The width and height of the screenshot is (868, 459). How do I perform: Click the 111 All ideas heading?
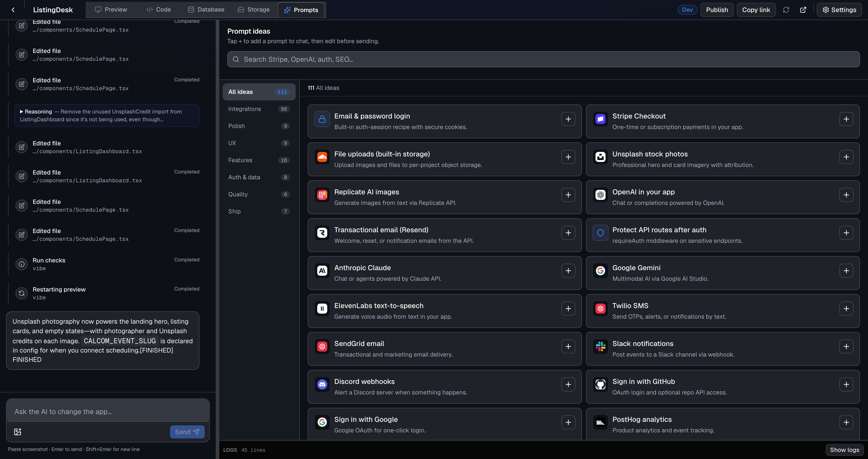pos(323,88)
